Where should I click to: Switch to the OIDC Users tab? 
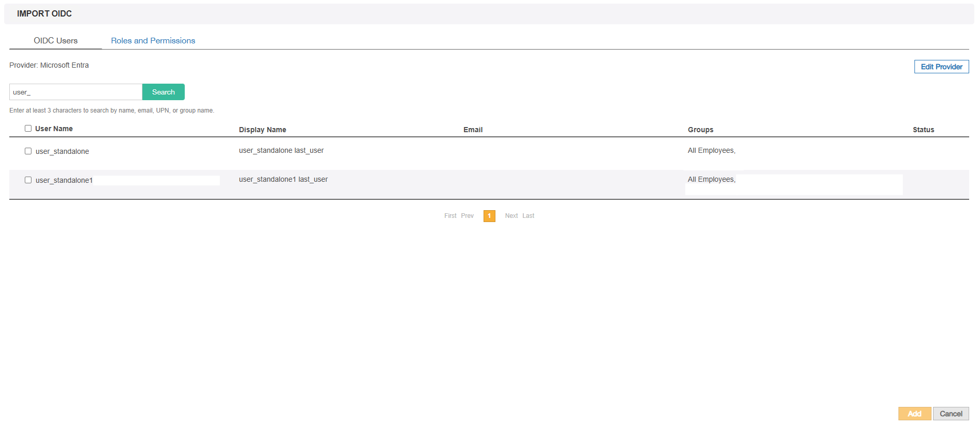coord(56,41)
